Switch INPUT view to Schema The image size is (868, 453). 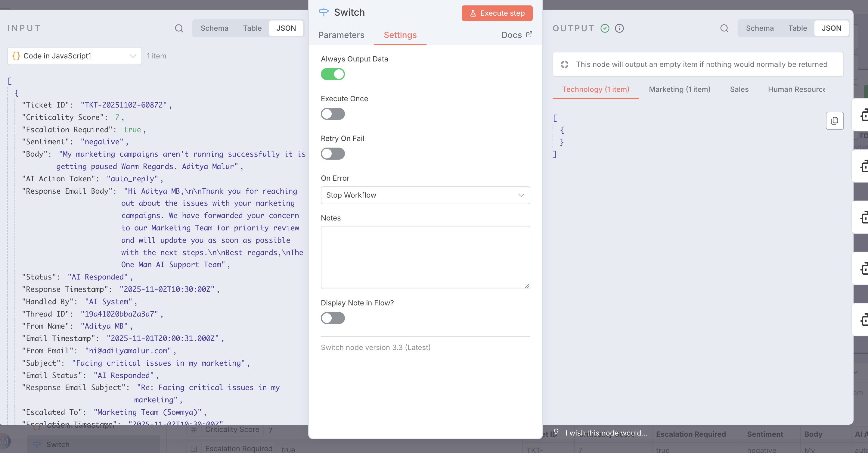tap(214, 28)
